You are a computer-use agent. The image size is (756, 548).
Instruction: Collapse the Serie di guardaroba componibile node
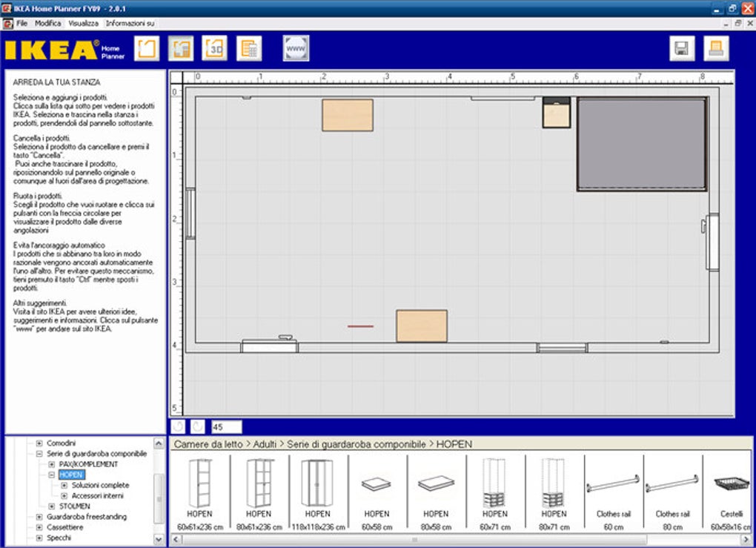click(39, 453)
